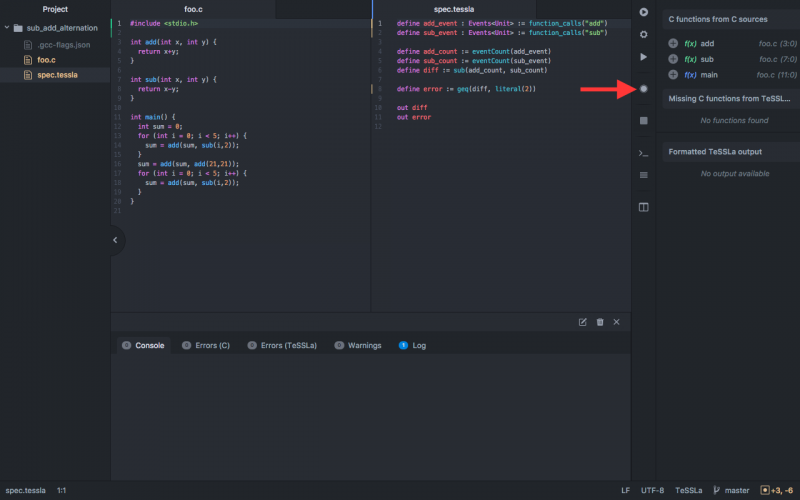Click 'No functions found' message
Screen dimensions: 800x500
coord(734,120)
